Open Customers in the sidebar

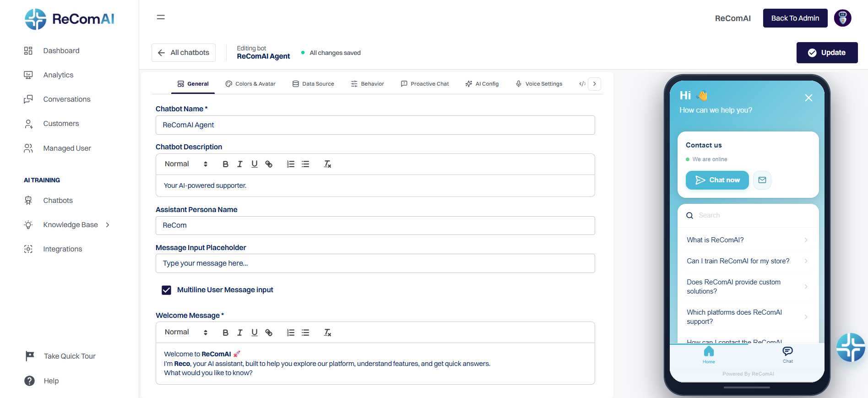(x=51, y=124)
